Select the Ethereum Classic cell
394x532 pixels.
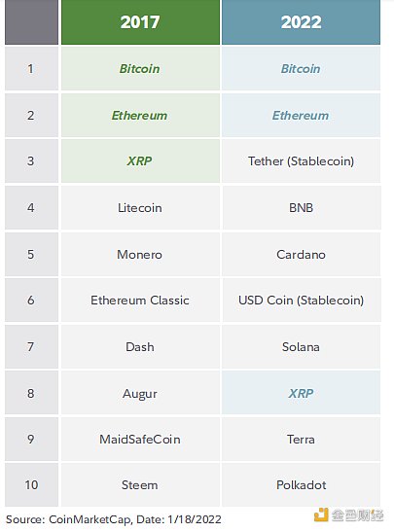tap(140, 301)
